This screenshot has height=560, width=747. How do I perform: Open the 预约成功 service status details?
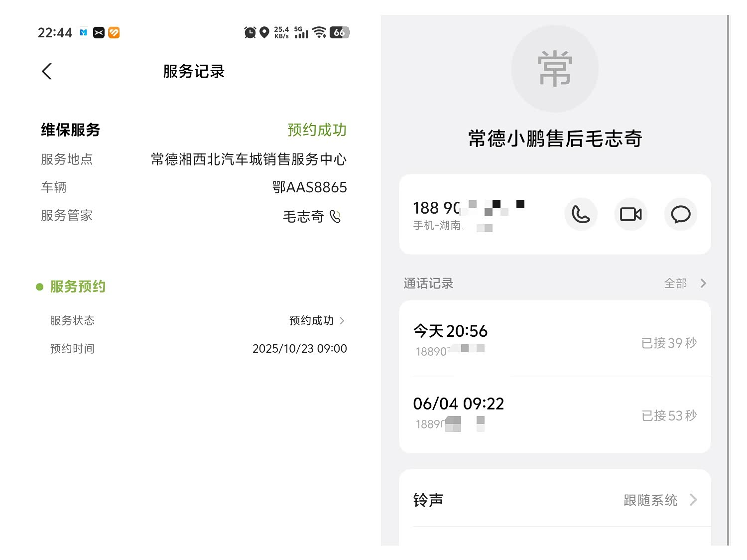coord(317,320)
